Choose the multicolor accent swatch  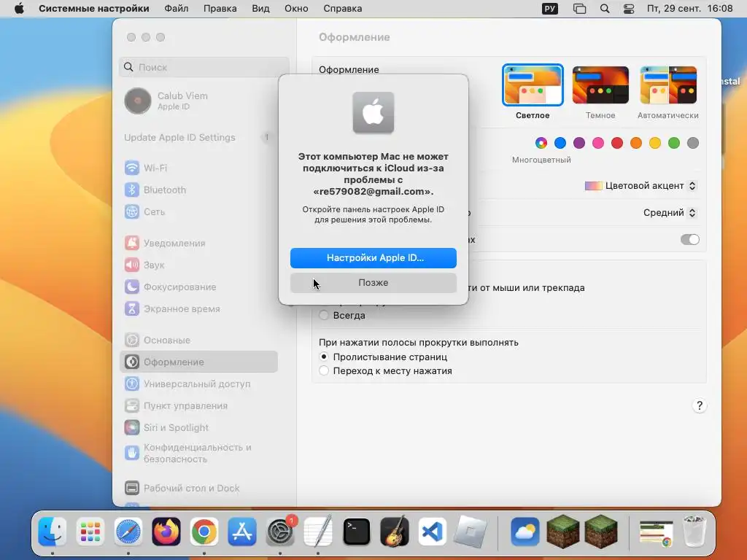(x=541, y=143)
